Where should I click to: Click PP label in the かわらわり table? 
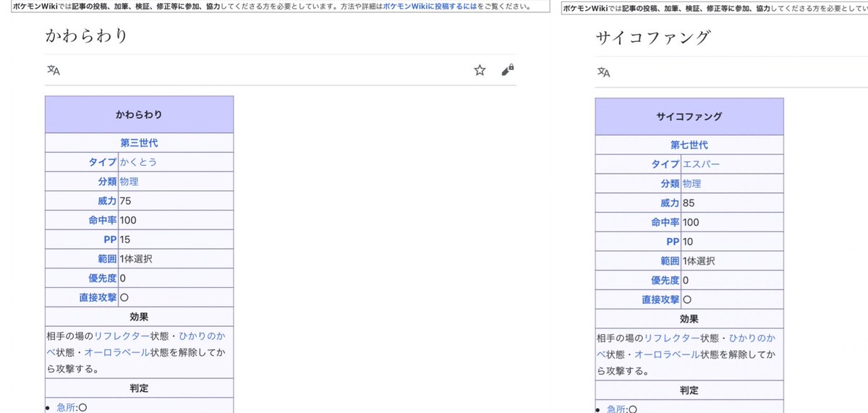(111, 239)
